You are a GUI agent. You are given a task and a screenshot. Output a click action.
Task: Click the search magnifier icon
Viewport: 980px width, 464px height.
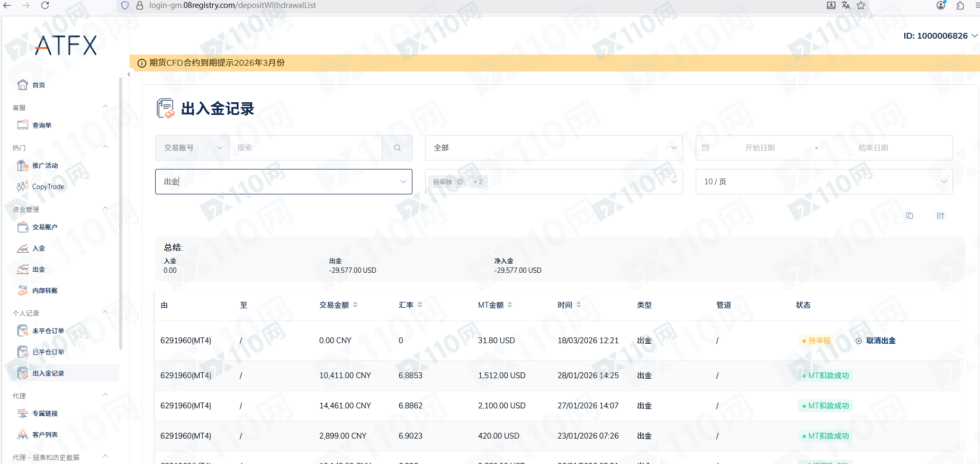pyautogui.click(x=397, y=148)
